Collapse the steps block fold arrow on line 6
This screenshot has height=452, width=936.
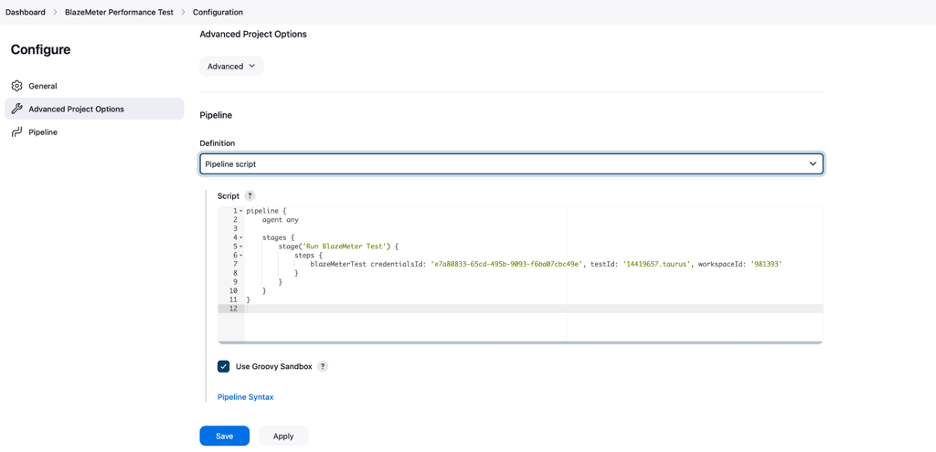[x=241, y=256]
